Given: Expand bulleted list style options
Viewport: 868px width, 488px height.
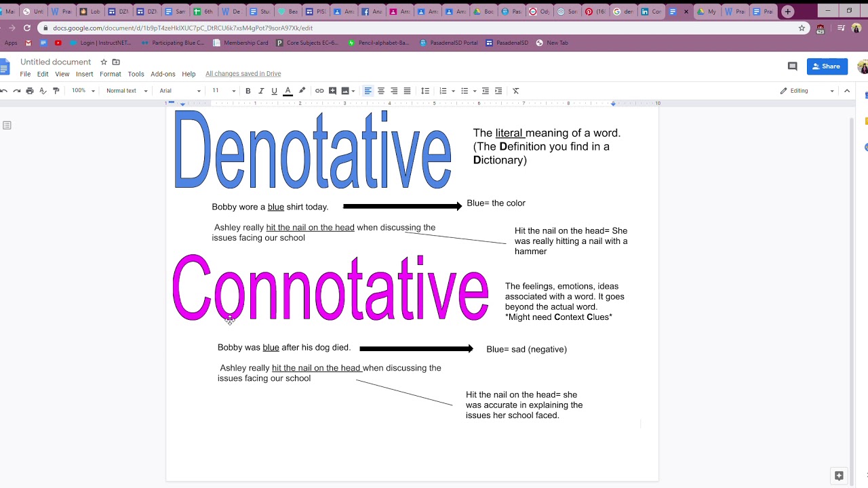Looking at the screenshot, I should [474, 91].
